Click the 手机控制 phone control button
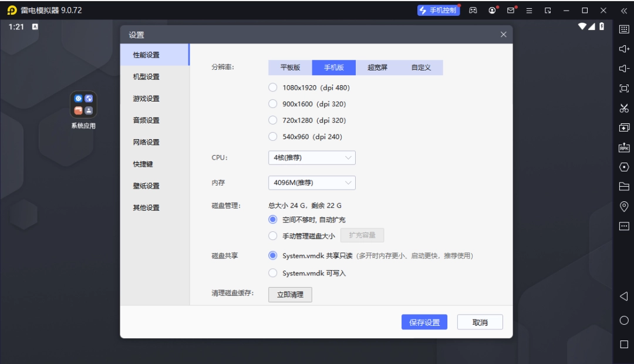Image resolution: width=634 pixels, height=364 pixels. [x=439, y=10]
